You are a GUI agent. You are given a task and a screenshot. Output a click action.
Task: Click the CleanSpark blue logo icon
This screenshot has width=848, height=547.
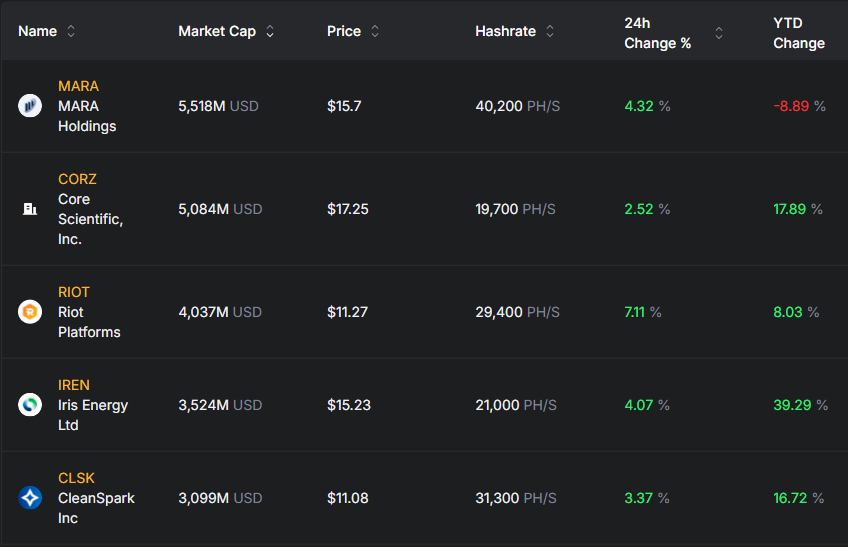click(x=30, y=498)
